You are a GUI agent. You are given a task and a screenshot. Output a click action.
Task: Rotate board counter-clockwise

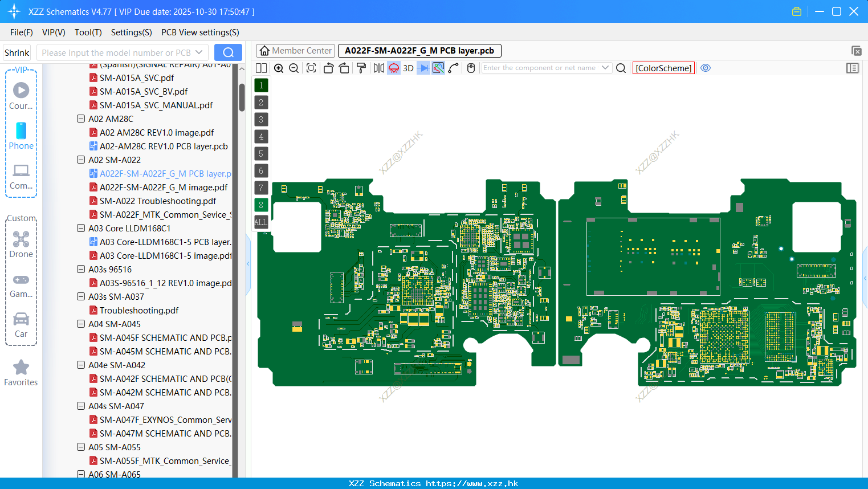click(328, 68)
